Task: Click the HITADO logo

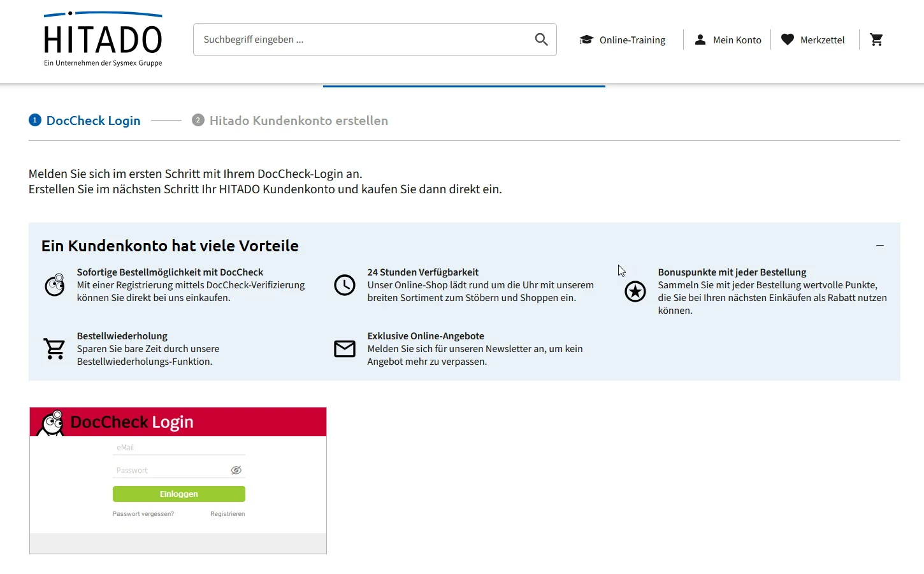Action: 103,39
